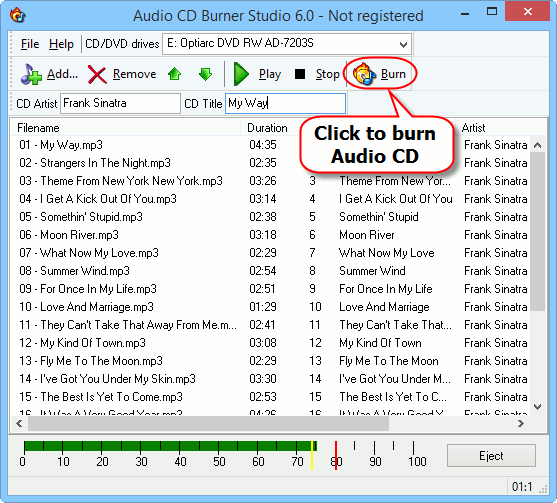The height and width of the screenshot is (503, 557).
Task: Select 10 - Love And Marriage.mp3
Action: [86, 307]
